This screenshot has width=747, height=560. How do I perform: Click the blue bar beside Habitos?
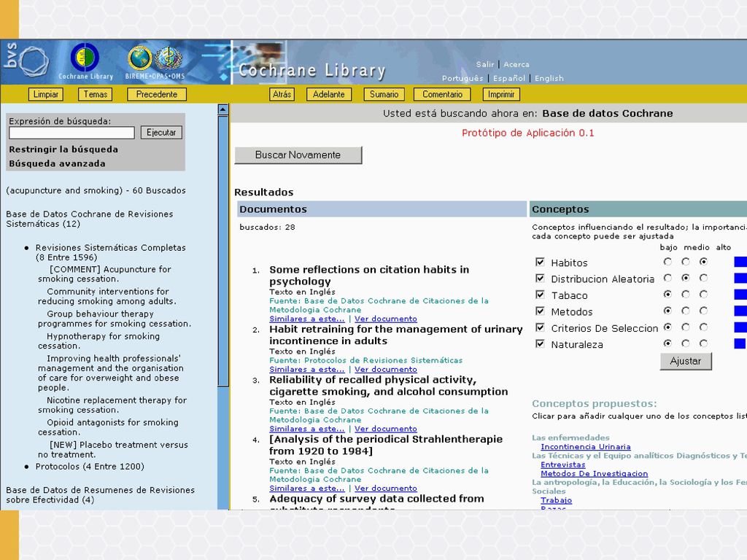point(740,262)
